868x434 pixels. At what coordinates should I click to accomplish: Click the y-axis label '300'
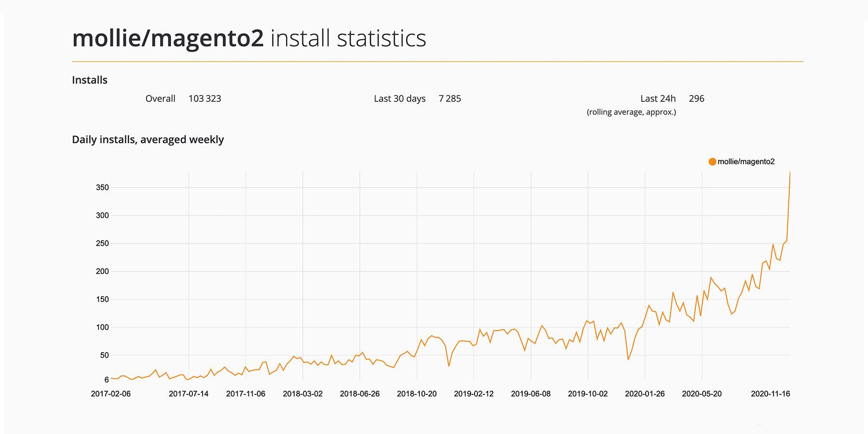pos(103,216)
